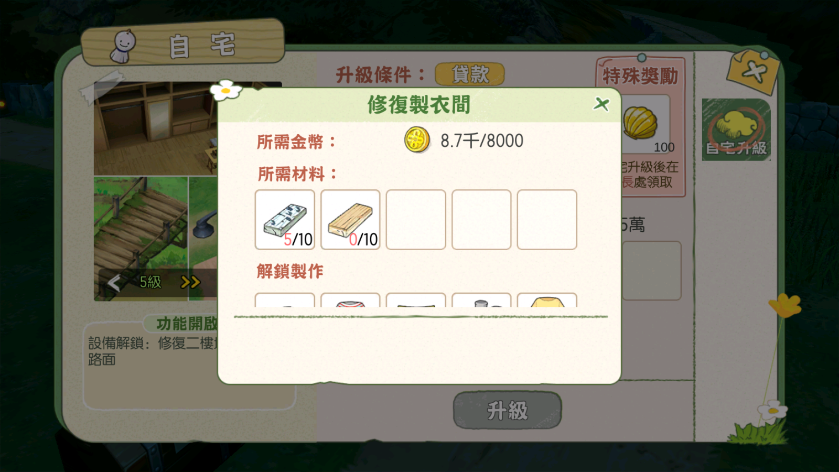839x472 pixels.
Task: Tap the golden shell reward icon
Action: point(640,123)
